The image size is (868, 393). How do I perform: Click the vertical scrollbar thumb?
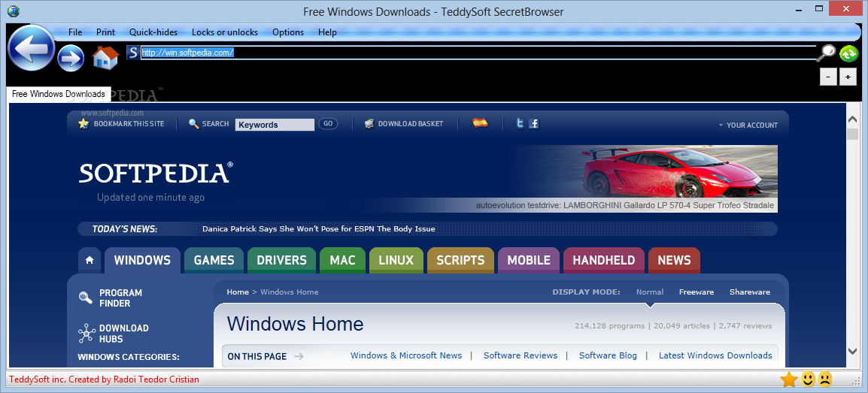(x=852, y=135)
